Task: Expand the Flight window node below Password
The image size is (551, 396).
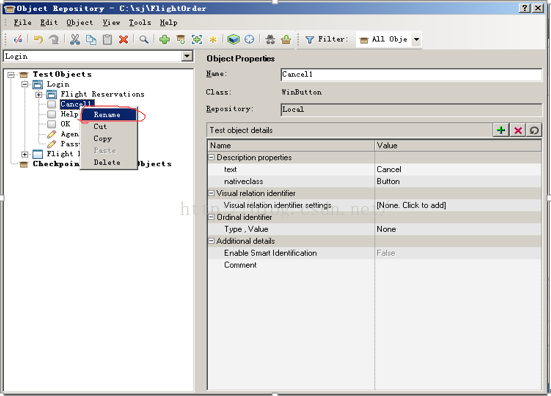Action: (25, 154)
